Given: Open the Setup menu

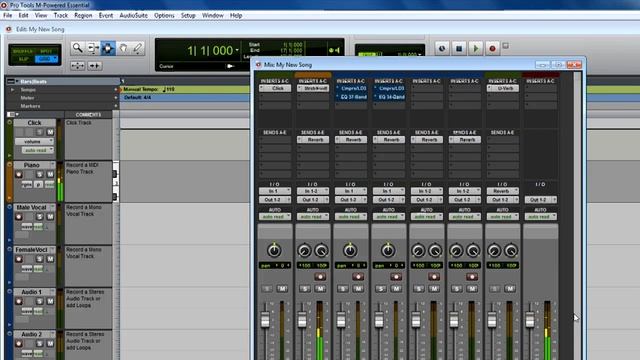Looking at the screenshot, I should tap(188, 16).
